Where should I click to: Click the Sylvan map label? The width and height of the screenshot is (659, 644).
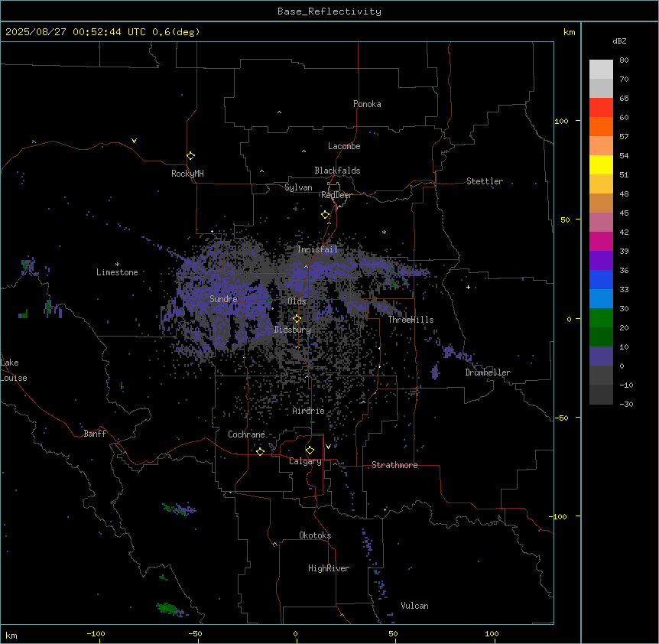[298, 187]
